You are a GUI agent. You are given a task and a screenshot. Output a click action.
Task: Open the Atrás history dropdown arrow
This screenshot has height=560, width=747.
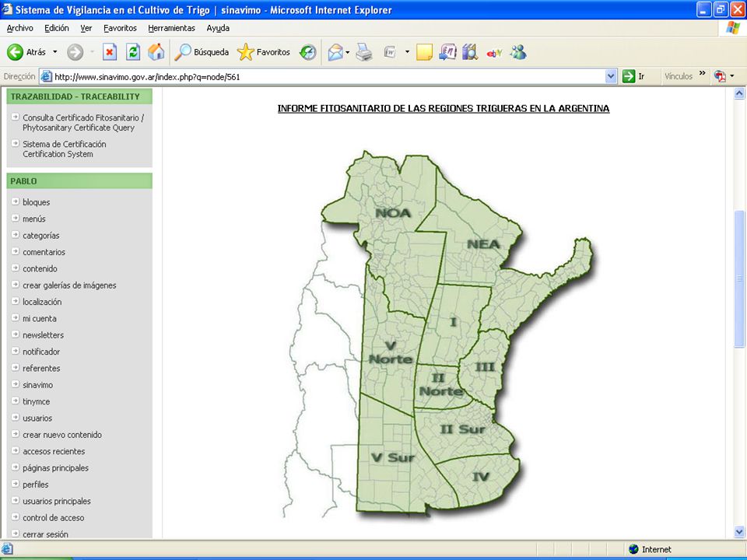[54, 52]
